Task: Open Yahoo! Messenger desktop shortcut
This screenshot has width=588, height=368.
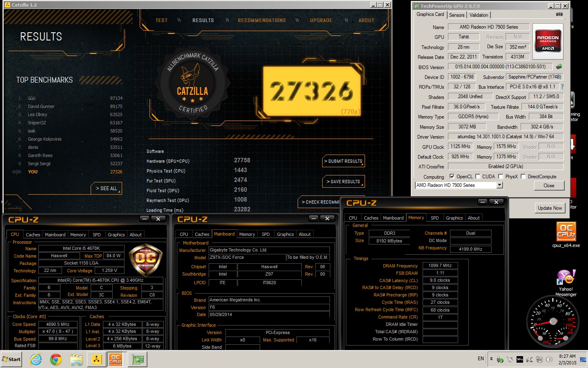Action: [566, 283]
